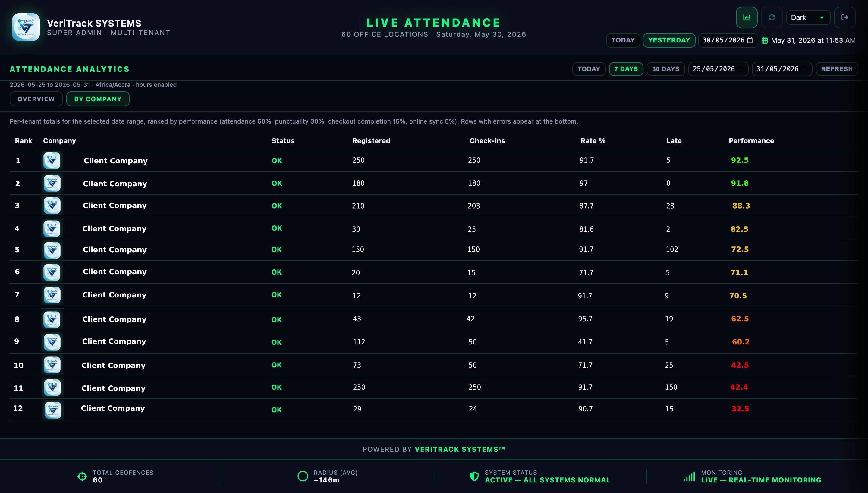The height and width of the screenshot is (493, 868).
Task: Click Client Company name in rank 6 row
Action: [115, 272]
